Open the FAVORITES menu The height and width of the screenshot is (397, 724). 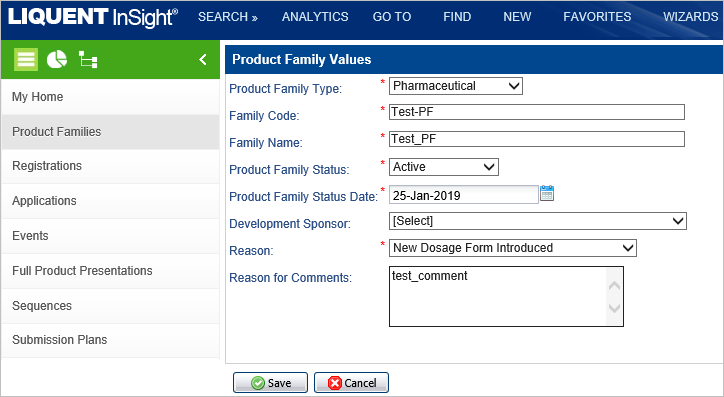click(597, 17)
